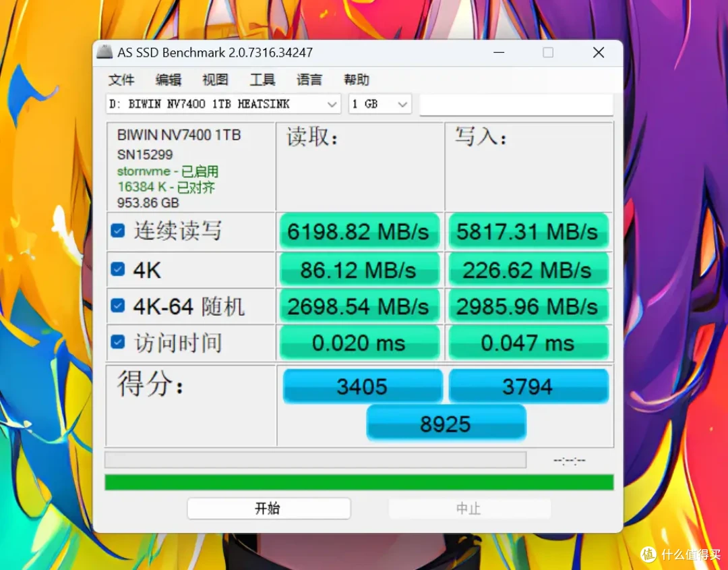Open the 编辑 menu
The height and width of the screenshot is (570, 728).
click(168, 80)
